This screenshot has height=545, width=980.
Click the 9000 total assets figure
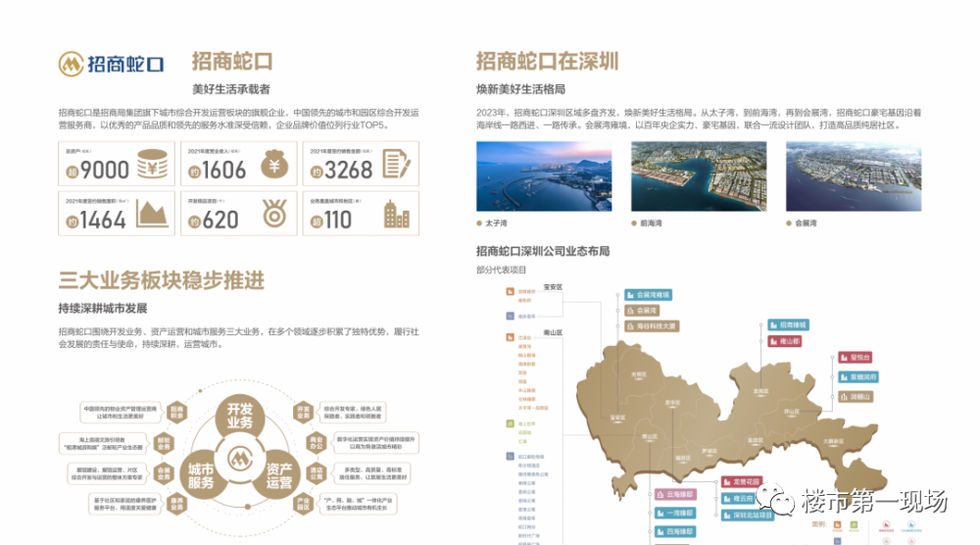(x=105, y=170)
